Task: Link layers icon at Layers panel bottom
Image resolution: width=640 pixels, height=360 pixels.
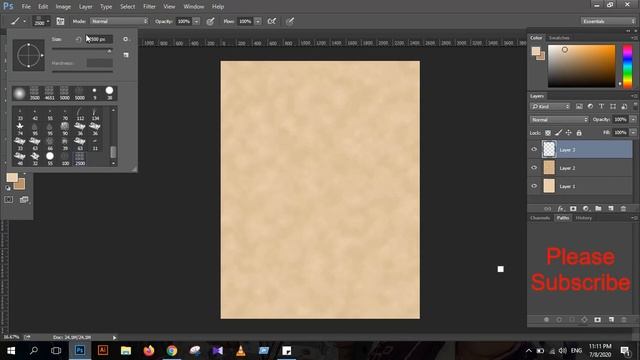Action: pyautogui.click(x=547, y=209)
